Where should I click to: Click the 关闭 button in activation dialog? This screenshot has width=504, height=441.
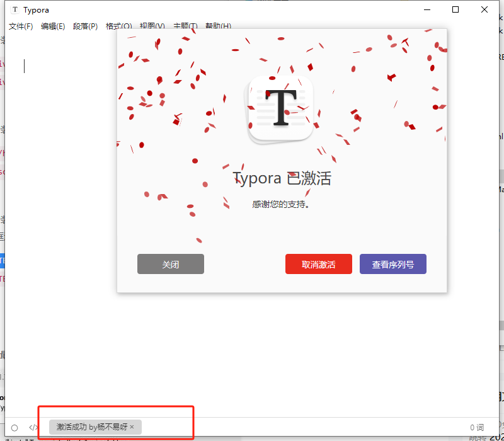[170, 264]
